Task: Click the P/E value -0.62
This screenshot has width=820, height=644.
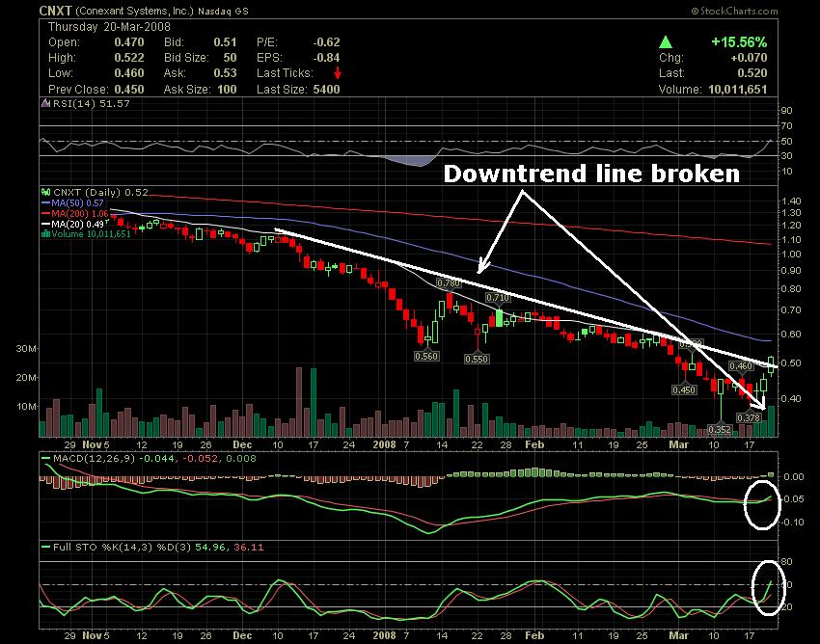Action: pos(326,42)
